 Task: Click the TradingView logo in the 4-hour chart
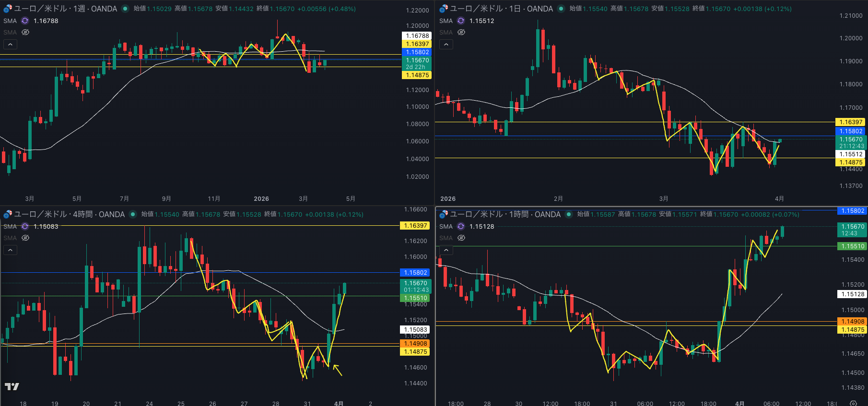click(12, 386)
